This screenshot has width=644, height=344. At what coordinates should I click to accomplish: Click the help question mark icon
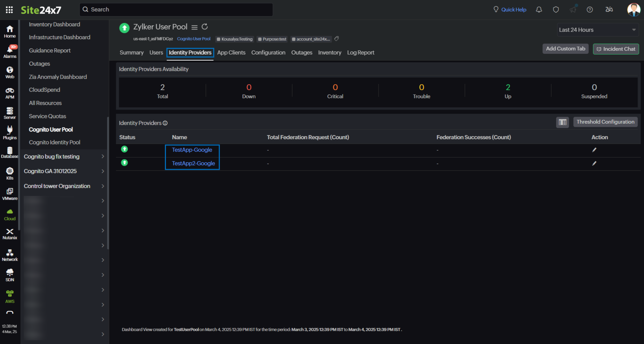589,9
